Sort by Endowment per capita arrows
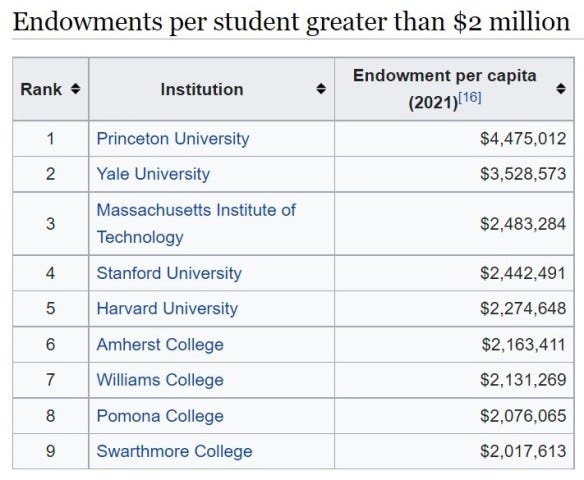Screen dimensions: 584x480 [x=561, y=89]
